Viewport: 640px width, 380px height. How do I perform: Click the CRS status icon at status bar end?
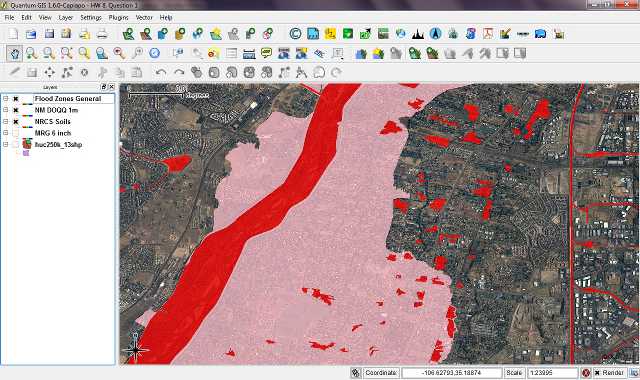pyautogui.click(x=635, y=373)
